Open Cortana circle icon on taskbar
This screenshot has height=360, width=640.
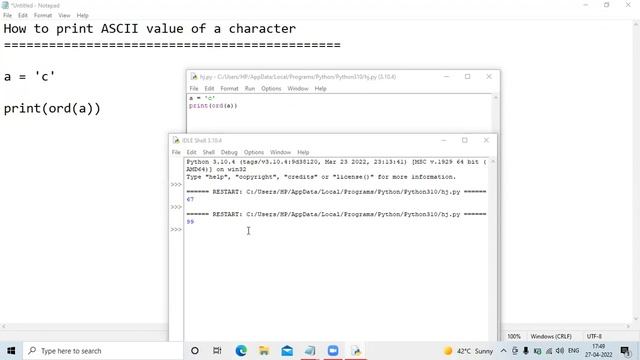(195, 351)
